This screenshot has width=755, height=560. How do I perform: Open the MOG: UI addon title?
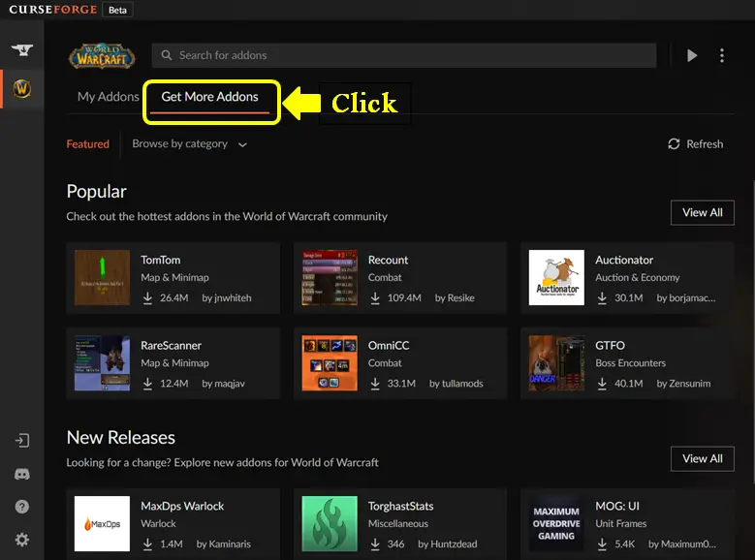pos(617,506)
